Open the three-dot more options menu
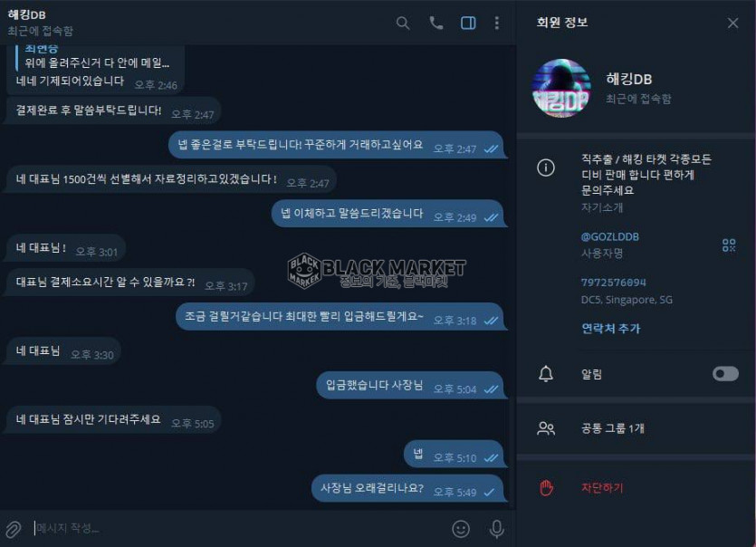Viewport: 756px width, 547px height. click(x=497, y=23)
